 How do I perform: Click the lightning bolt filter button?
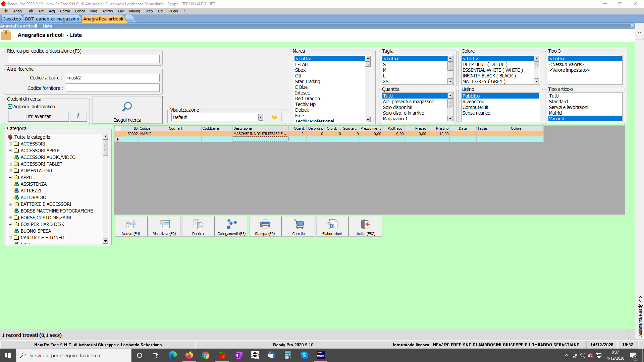78,116
